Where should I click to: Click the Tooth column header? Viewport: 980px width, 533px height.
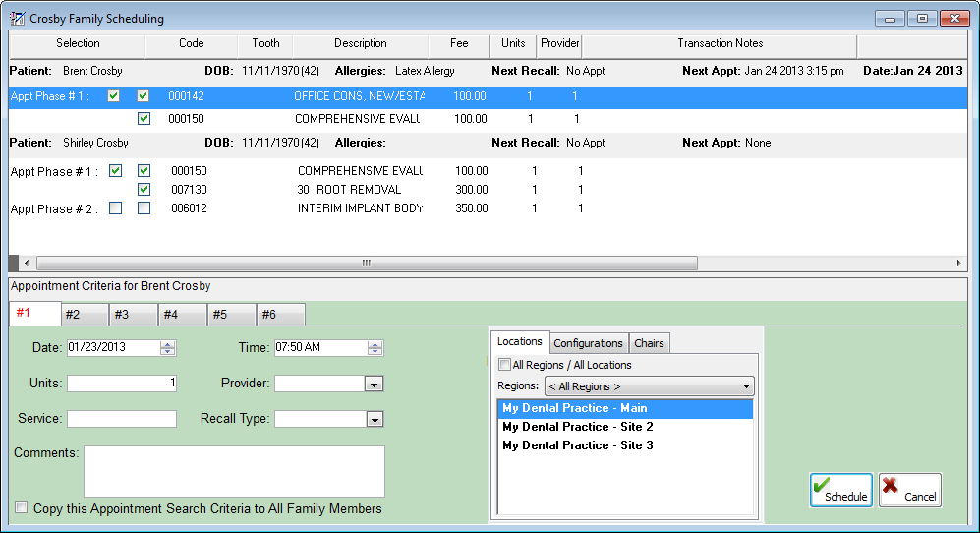coord(265,44)
